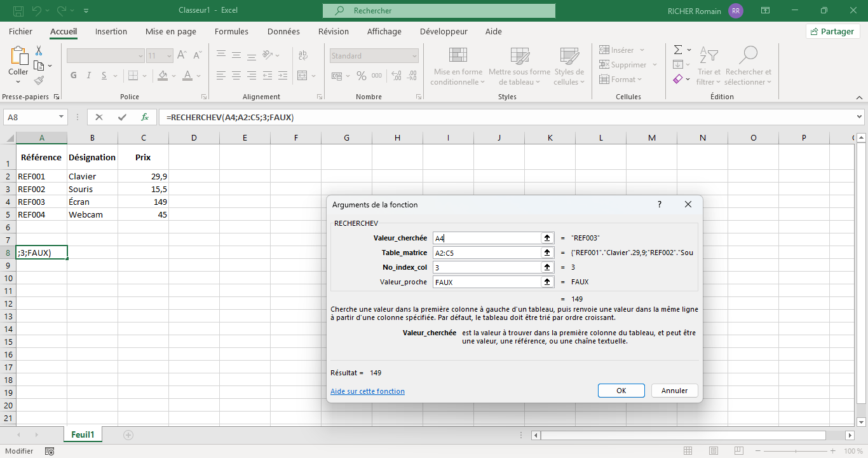Screen dimensions: 868x458
Task: Collapse Valeur_cherchée field with its arrow icon
Action: 546,238
